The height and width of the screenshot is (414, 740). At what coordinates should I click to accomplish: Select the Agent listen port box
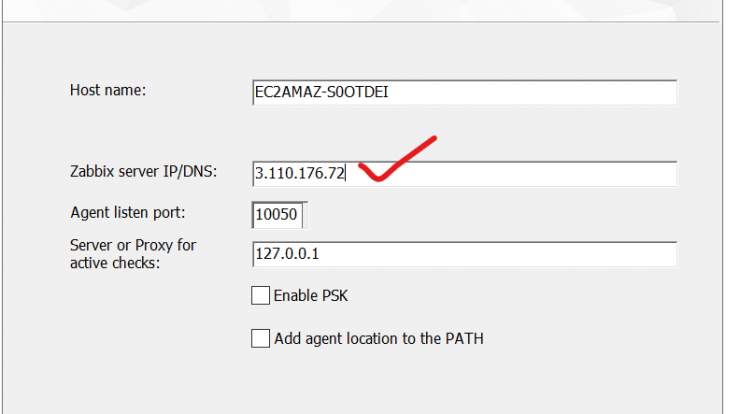tap(279, 215)
